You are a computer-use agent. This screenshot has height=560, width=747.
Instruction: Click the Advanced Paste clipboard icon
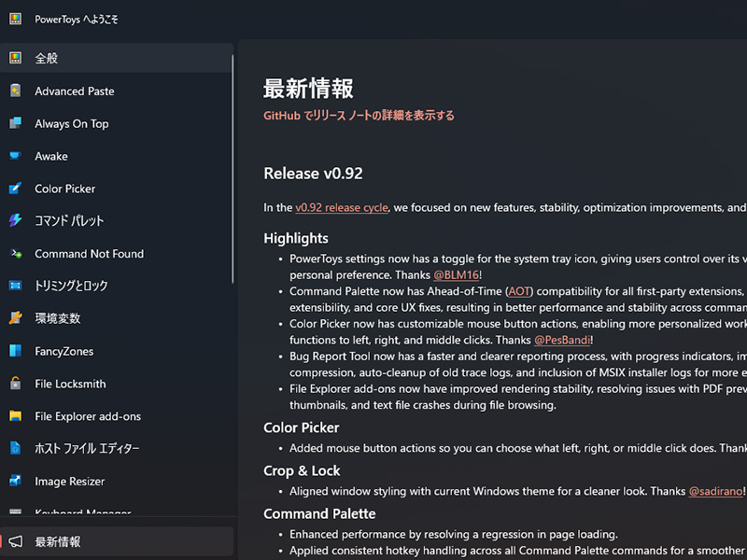pyautogui.click(x=15, y=91)
